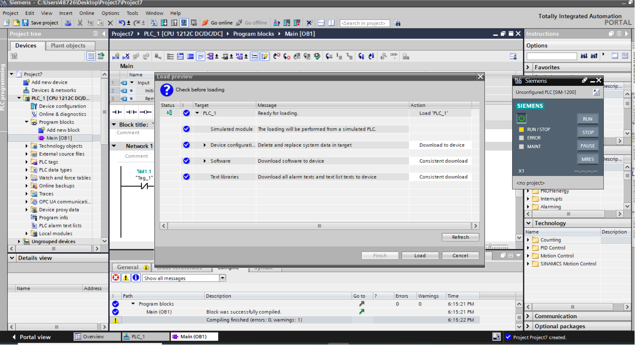
Task: Collapse the PLC_1 target row in Load preview
Action: [197, 113]
